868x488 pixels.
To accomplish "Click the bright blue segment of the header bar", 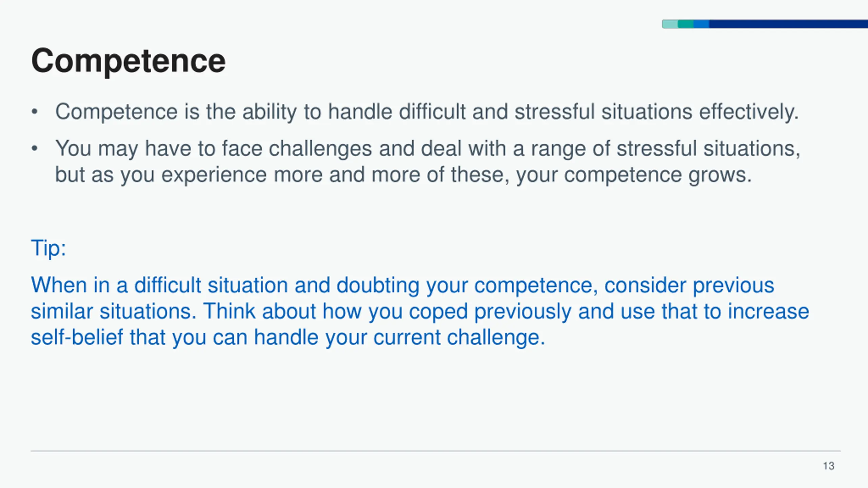I will (x=701, y=24).
